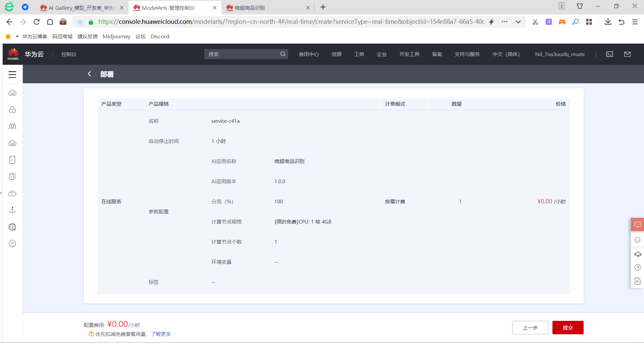Click the game controller extension icon

[x=562, y=22]
